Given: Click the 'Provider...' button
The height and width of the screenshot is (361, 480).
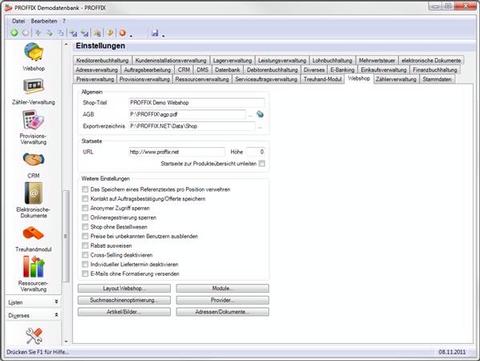Looking at the screenshot, I should 222,300.
